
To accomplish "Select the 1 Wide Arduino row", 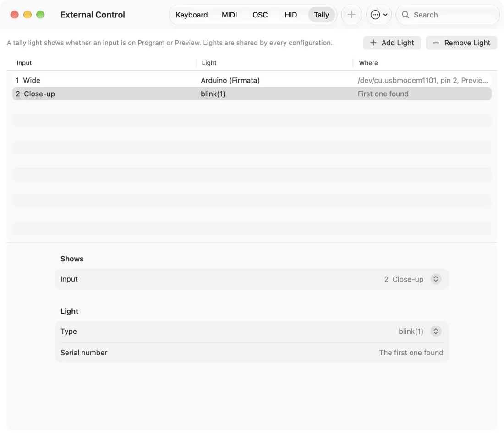I will (252, 80).
